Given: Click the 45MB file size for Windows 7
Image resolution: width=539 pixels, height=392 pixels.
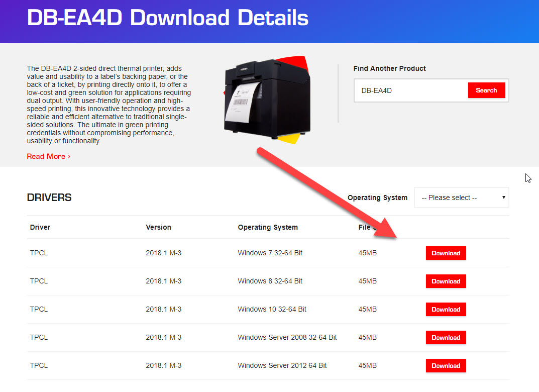Looking at the screenshot, I should [368, 253].
